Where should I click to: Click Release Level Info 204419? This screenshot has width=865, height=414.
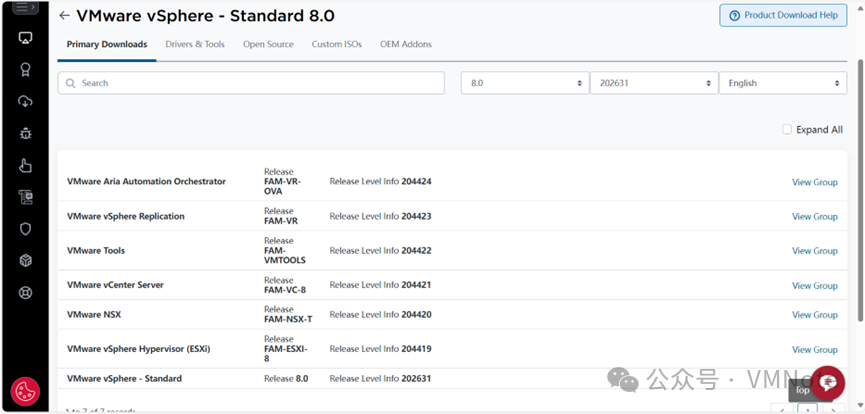pos(381,349)
